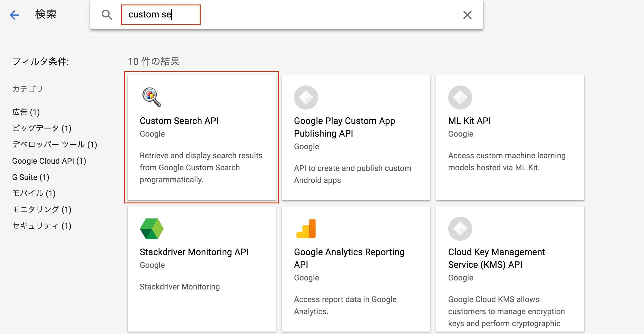Click the magnifying glass in the search bar
The width and height of the screenshot is (644, 334).
point(107,14)
